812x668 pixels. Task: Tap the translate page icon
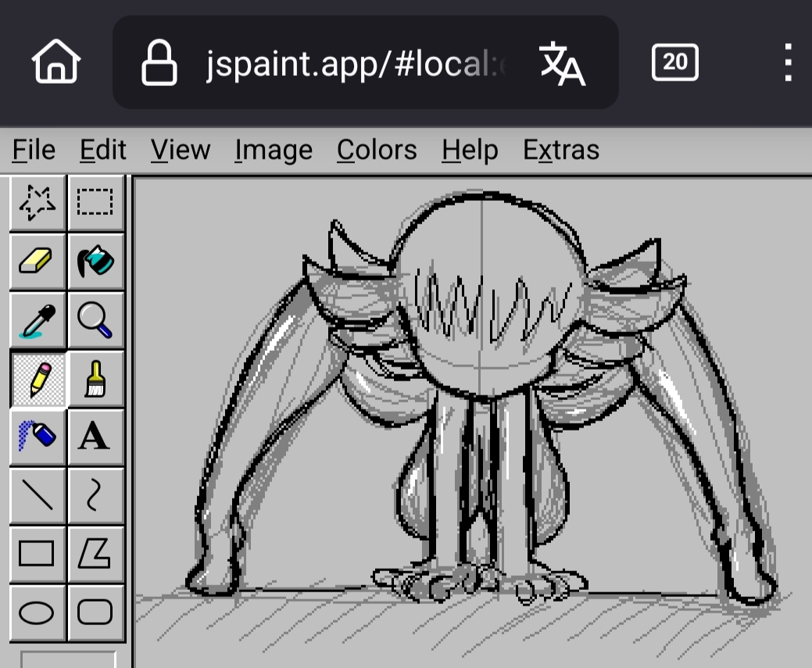click(562, 63)
